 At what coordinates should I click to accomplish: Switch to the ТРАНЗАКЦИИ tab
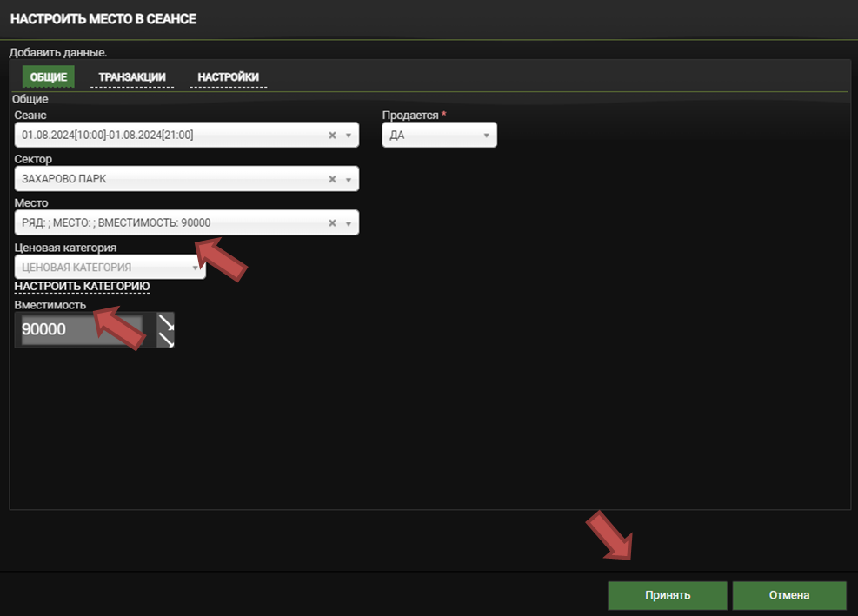pyautogui.click(x=132, y=77)
